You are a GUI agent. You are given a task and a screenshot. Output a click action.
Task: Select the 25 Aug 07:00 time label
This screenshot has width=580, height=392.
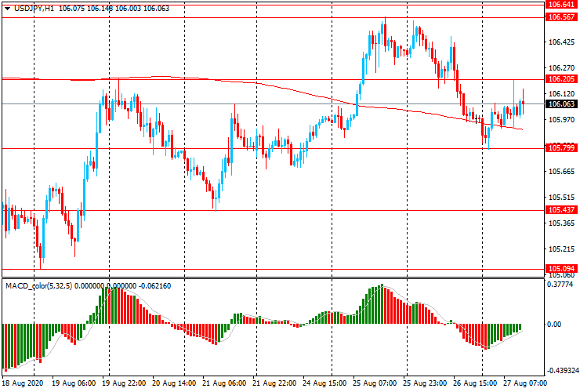point(375,383)
